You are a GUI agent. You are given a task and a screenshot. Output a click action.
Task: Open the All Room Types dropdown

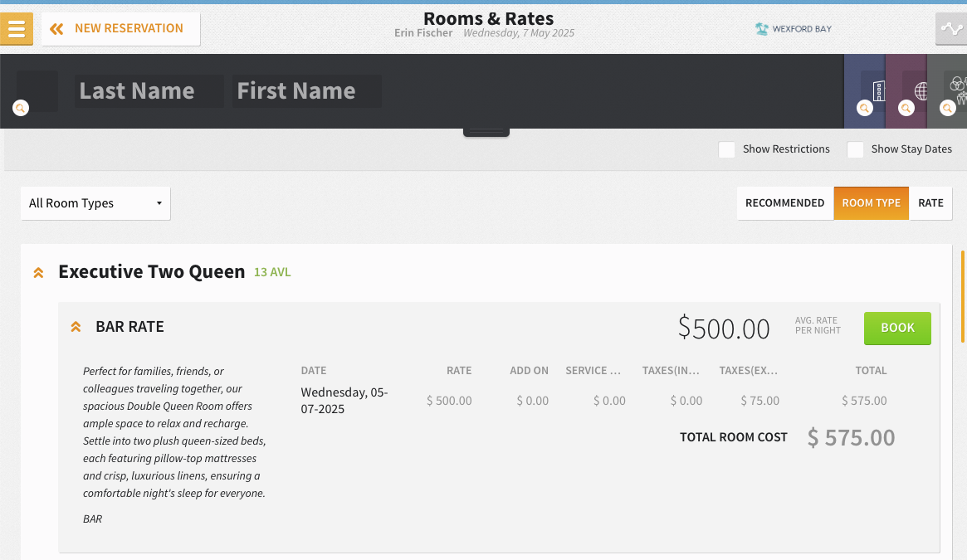click(95, 203)
